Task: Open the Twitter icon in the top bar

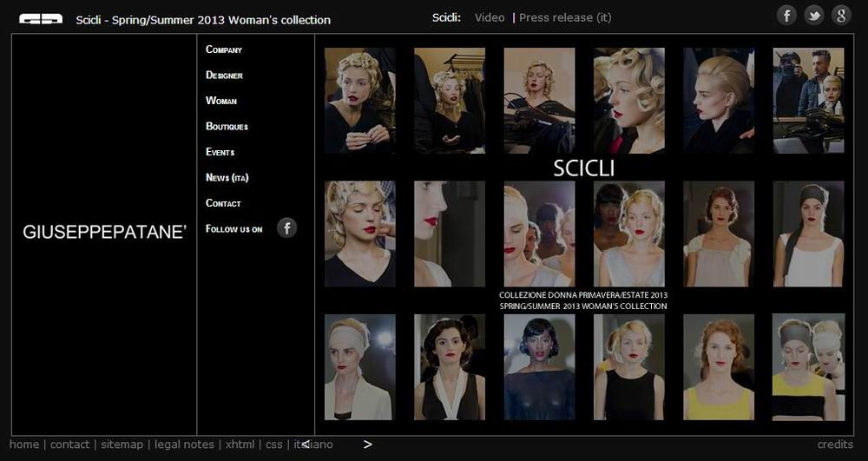Action: 814,15
